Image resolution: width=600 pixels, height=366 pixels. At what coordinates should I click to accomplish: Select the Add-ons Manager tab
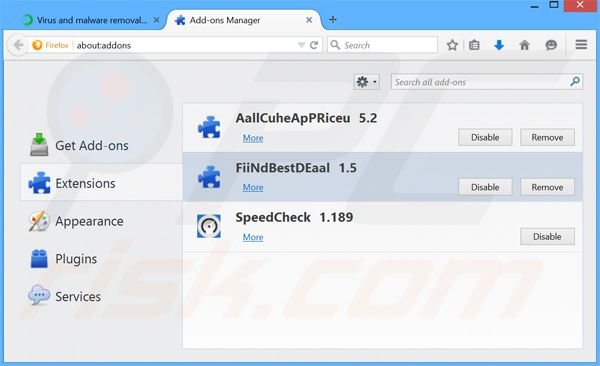244,20
